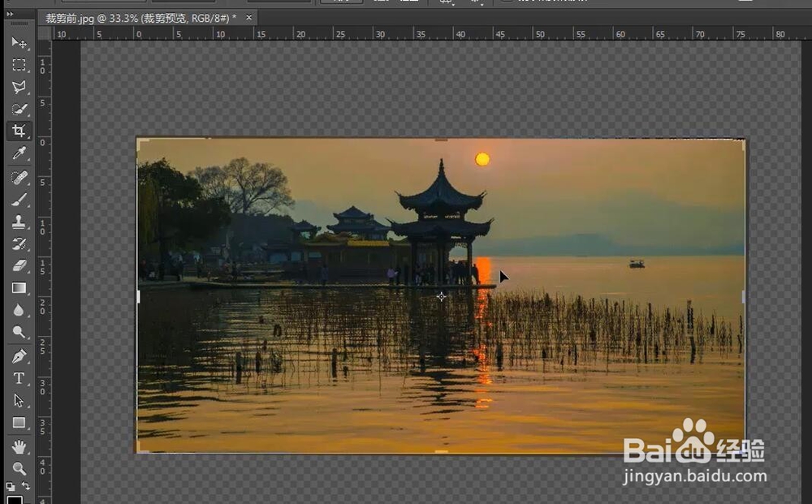Reset to default foreground and background colors
Viewport: 812px width, 504px height.
(x=11, y=486)
